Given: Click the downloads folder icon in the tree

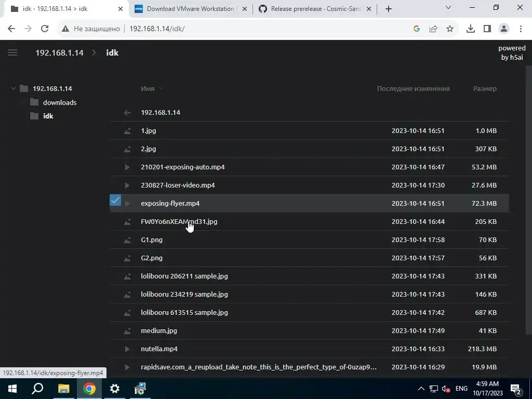Looking at the screenshot, I should pyautogui.click(x=34, y=102).
